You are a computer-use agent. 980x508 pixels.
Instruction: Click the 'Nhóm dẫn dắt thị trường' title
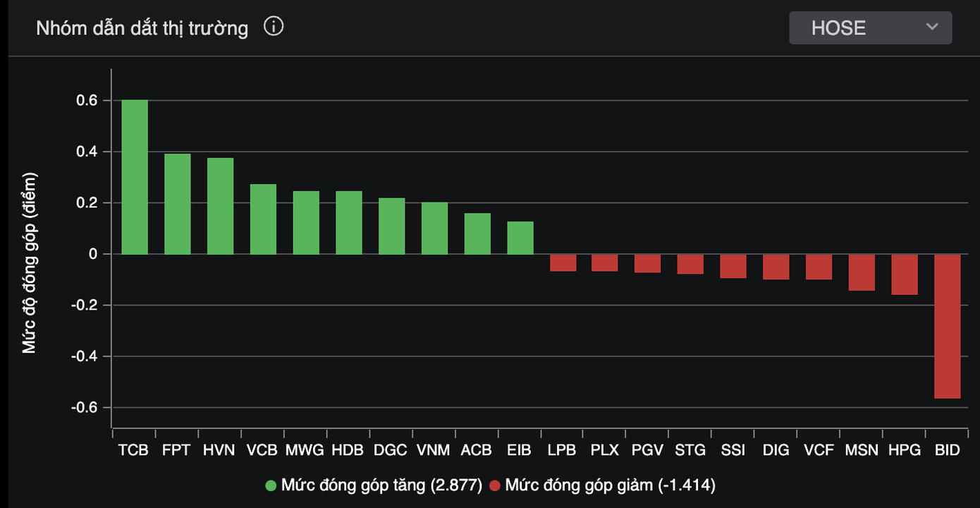(142, 28)
